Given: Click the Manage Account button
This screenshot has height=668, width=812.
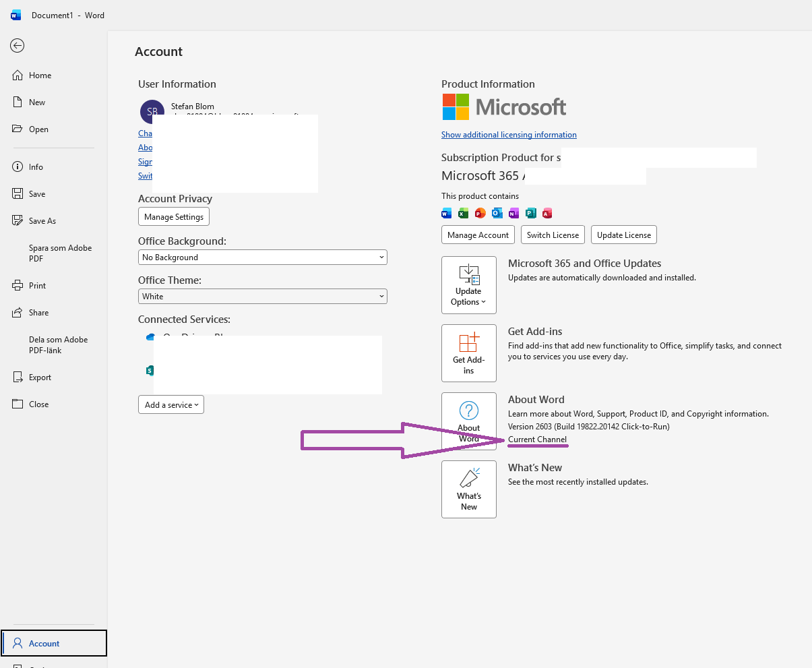Looking at the screenshot, I should (x=478, y=235).
